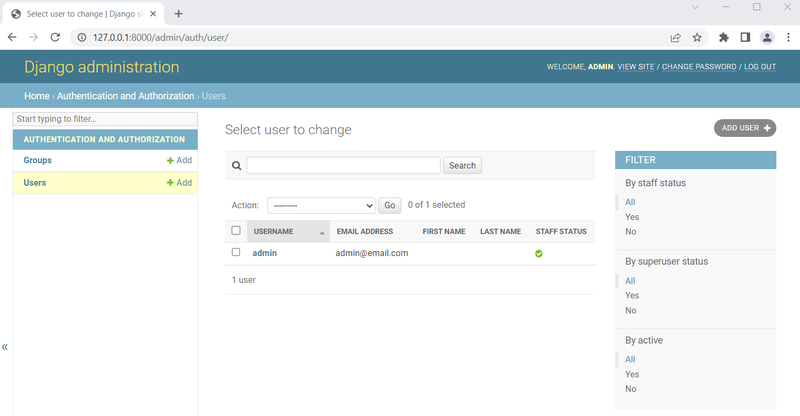Screen dimensions: 800x416
Task: Click the '0 of 1 selected' text
Action: click(436, 205)
